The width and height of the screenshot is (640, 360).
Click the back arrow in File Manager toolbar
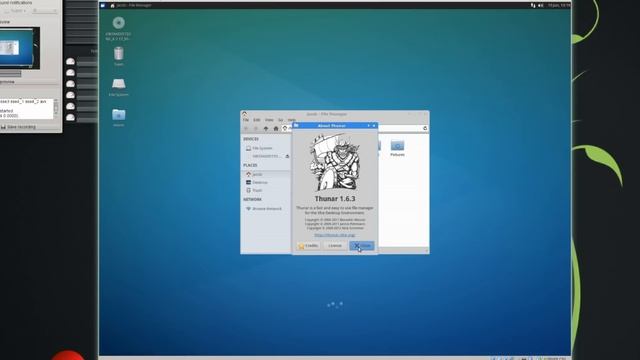click(246, 129)
